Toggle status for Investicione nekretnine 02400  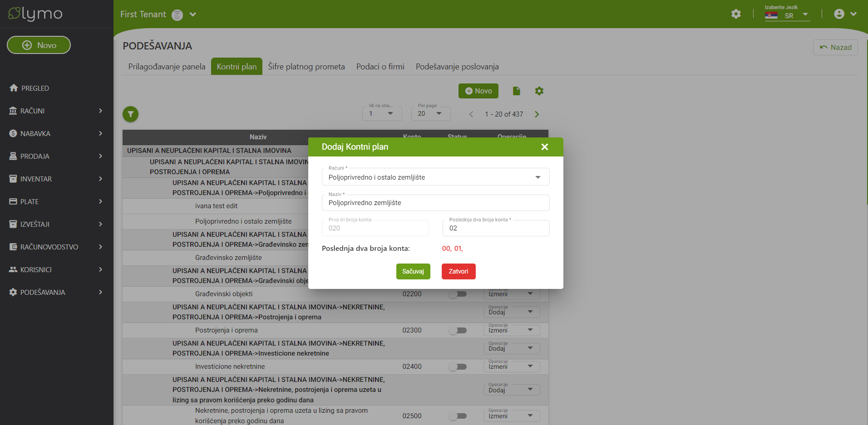458,366
